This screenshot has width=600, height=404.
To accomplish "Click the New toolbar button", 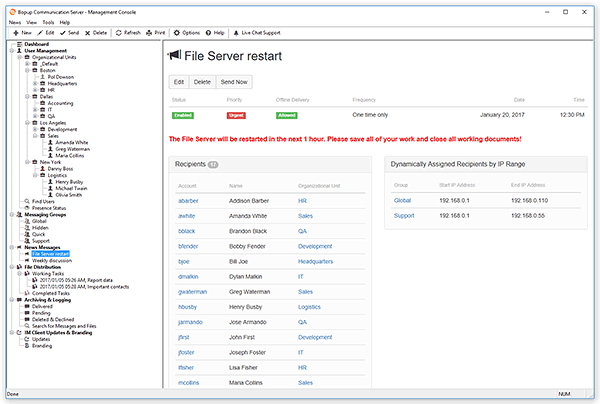I will click(x=23, y=33).
